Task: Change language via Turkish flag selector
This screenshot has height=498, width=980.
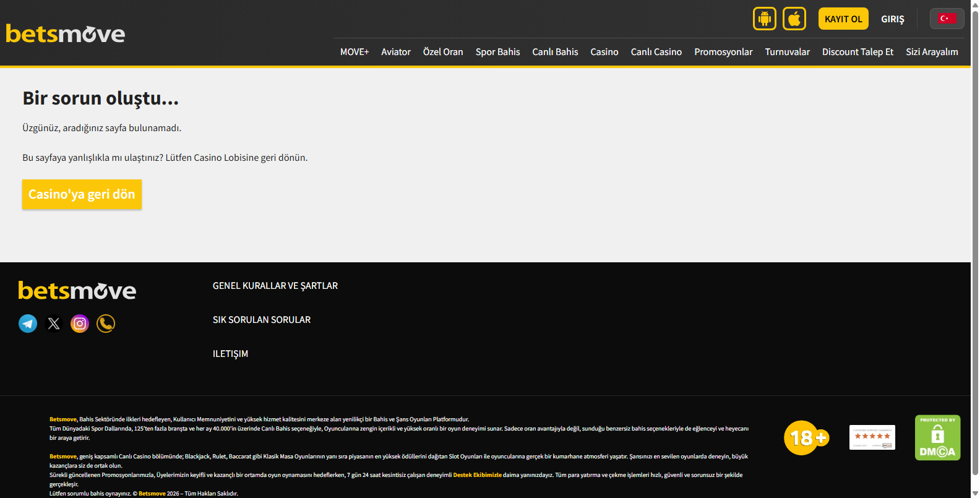Action: pyautogui.click(x=947, y=19)
